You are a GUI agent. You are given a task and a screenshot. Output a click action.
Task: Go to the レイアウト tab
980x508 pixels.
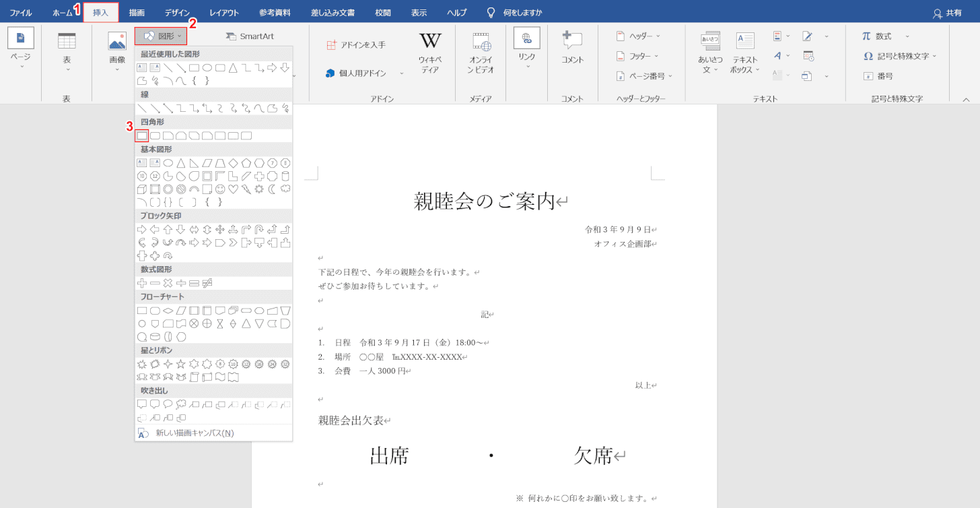224,12
